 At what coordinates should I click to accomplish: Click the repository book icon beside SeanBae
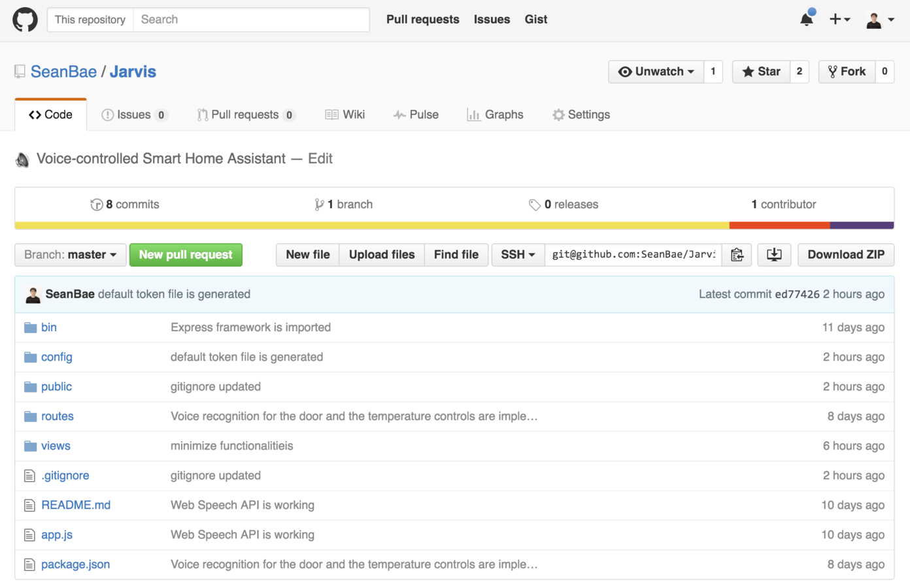pos(20,72)
